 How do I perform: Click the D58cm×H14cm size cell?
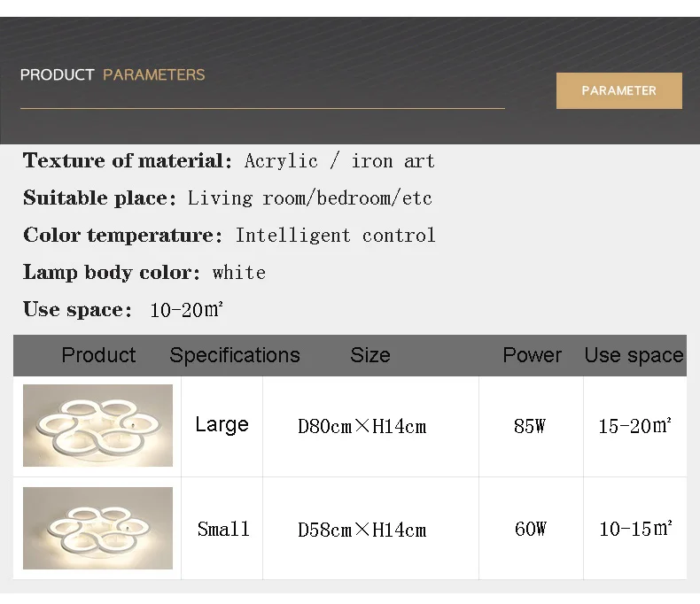(362, 530)
